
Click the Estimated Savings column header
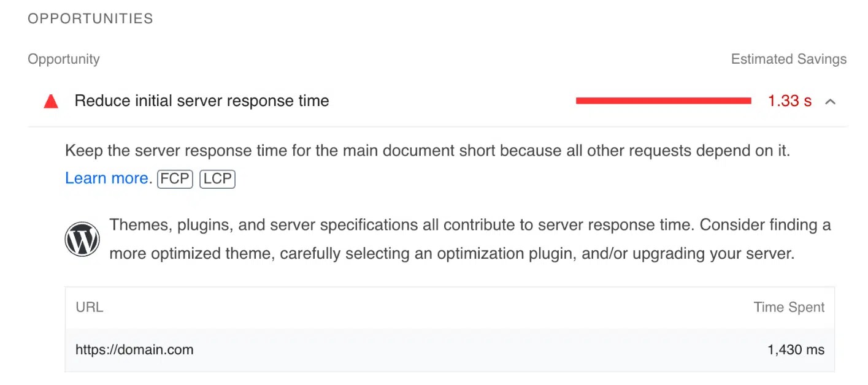click(x=788, y=59)
